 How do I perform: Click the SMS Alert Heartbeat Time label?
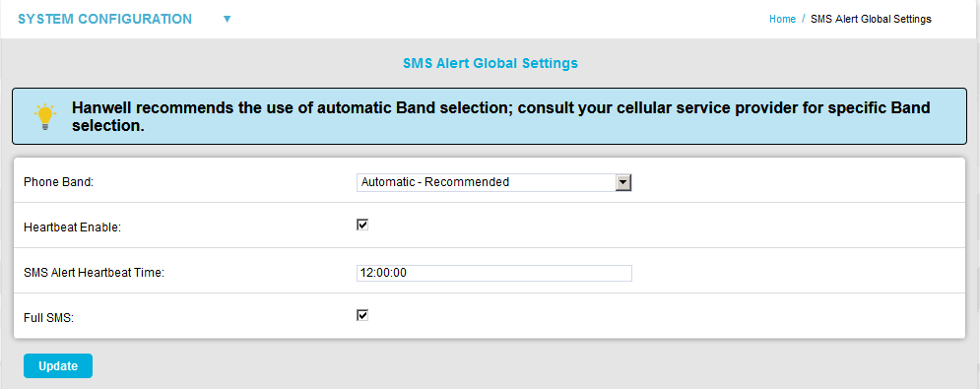click(x=94, y=273)
